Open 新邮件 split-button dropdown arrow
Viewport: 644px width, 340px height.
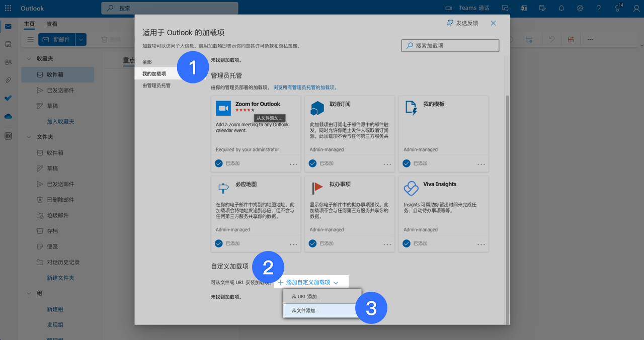pyautogui.click(x=82, y=39)
